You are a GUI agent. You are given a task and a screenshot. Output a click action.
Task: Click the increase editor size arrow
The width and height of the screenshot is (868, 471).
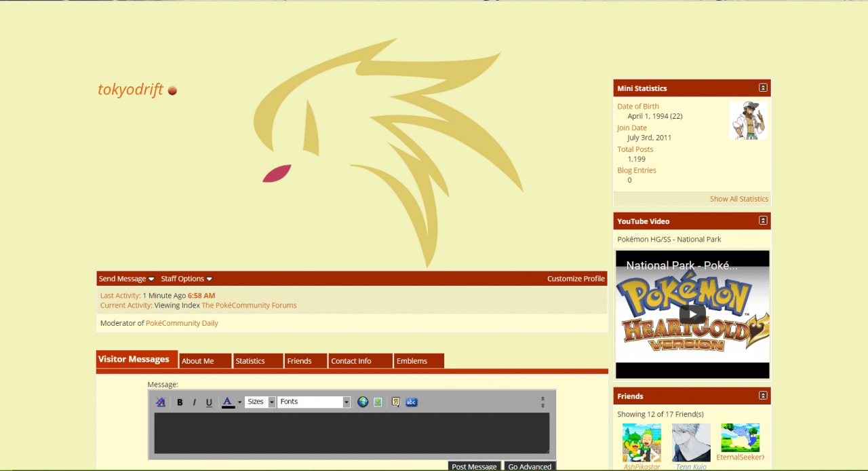coord(542,405)
